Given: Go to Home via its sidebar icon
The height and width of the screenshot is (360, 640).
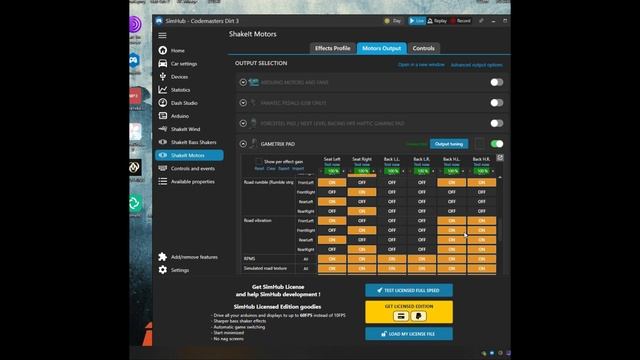Looking at the screenshot, I should click(162, 50).
